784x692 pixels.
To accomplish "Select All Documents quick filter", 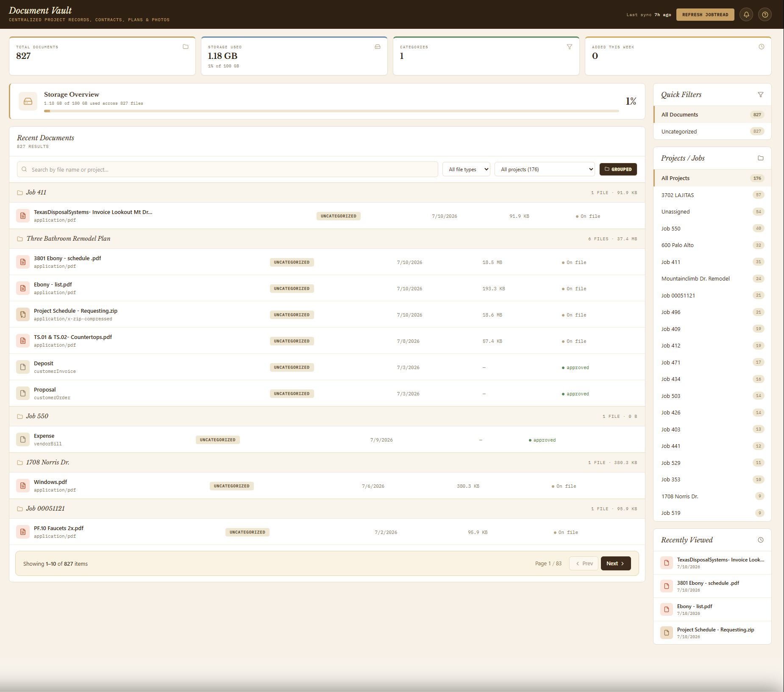I will pyautogui.click(x=712, y=114).
